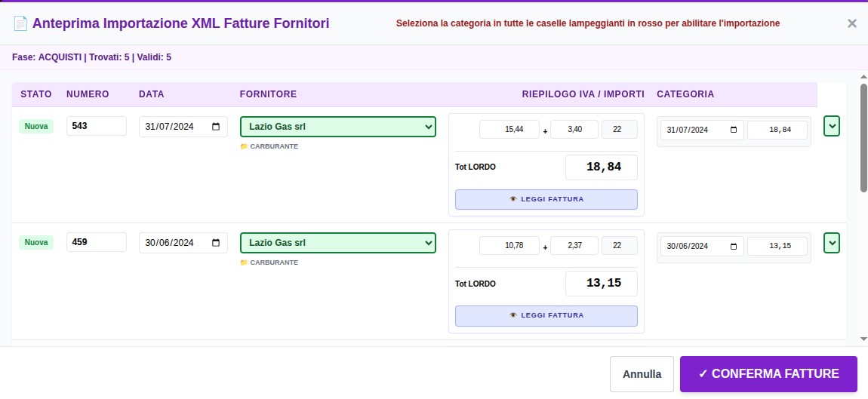Image resolution: width=868 pixels, height=399 pixels.
Task: Open calendar picker for invoice 459 date
Action: (x=216, y=243)
